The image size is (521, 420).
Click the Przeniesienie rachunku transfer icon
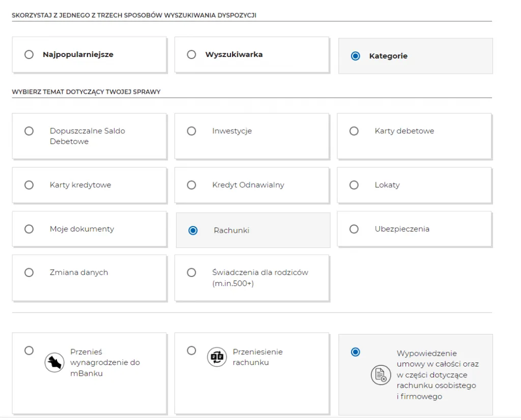217,357
